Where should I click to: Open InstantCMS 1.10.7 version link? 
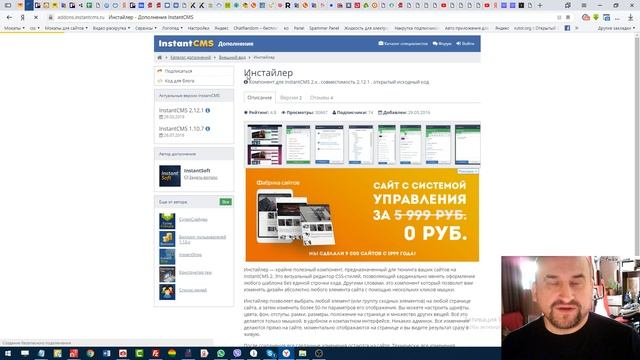181,129
